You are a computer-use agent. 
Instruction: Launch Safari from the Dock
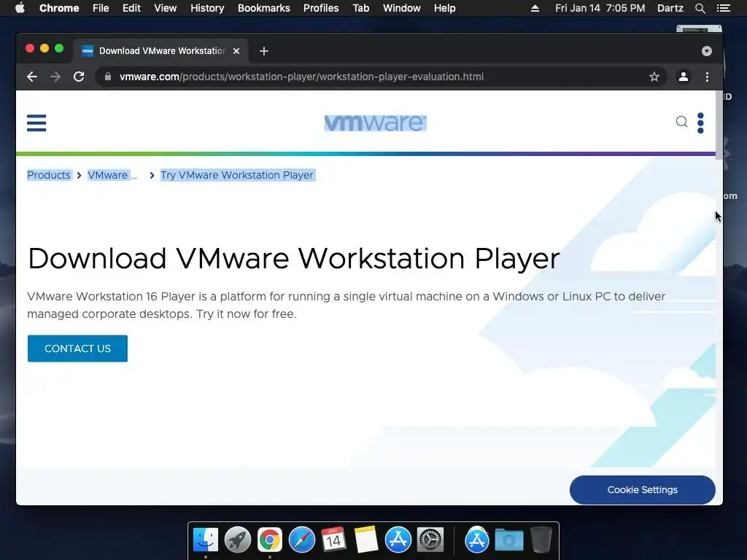pyautogui.click(x=301, y=540)
